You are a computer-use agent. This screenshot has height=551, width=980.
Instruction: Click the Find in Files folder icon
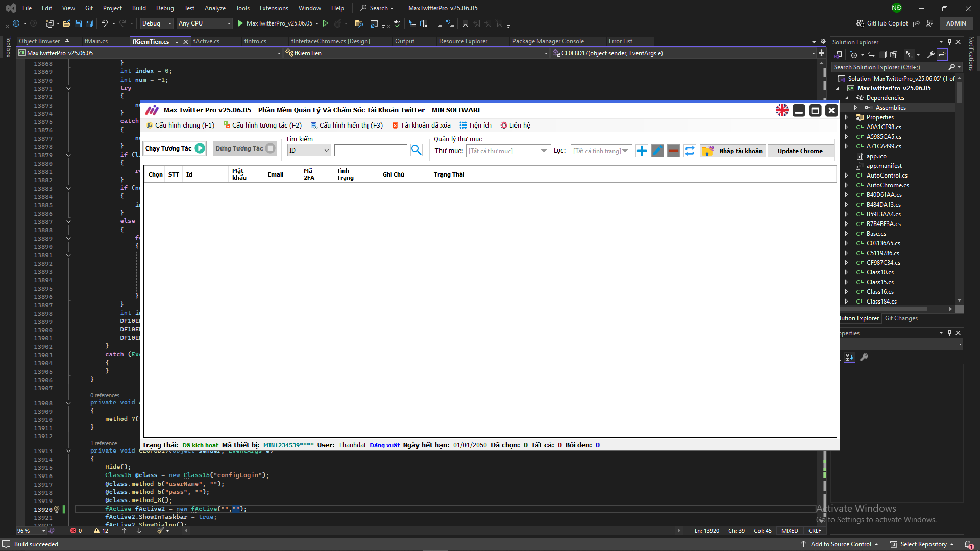click(x=359, y=23)
